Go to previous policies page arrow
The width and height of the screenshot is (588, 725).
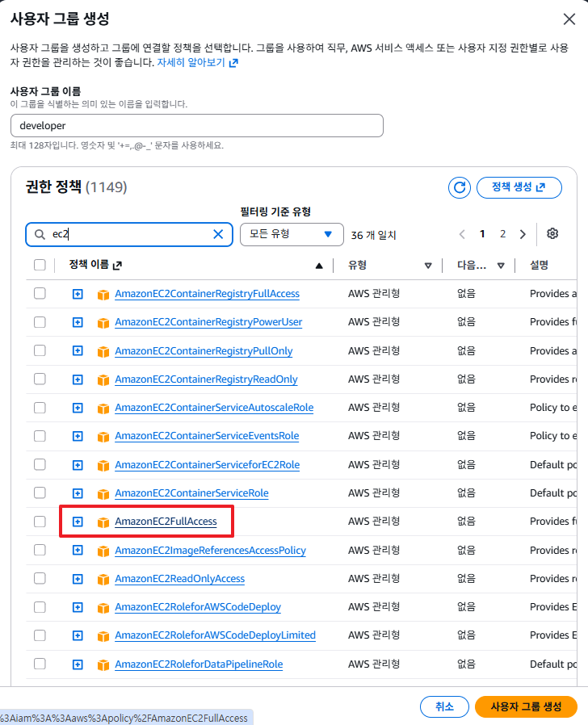pos(462,234)
